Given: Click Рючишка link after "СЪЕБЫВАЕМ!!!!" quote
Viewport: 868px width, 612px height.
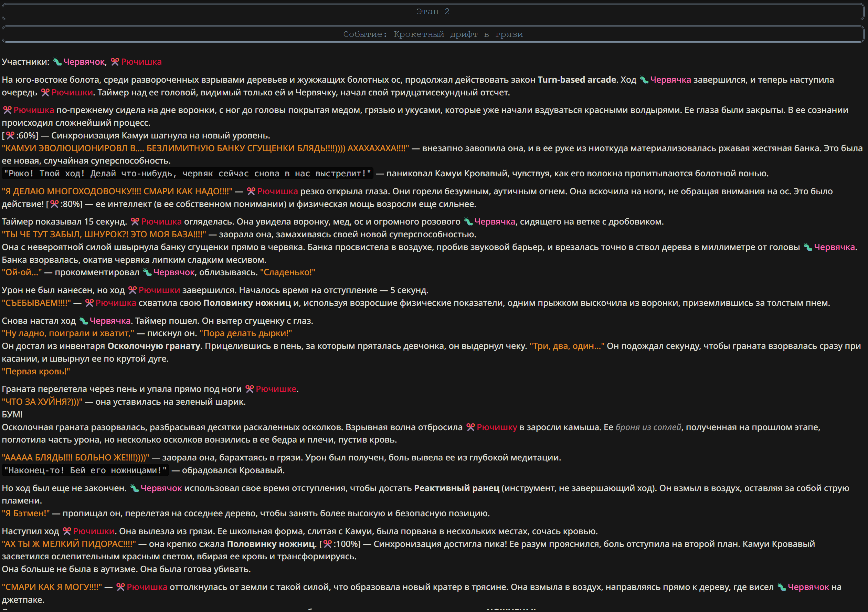Looking at the screenshot, I should [116, 303].
